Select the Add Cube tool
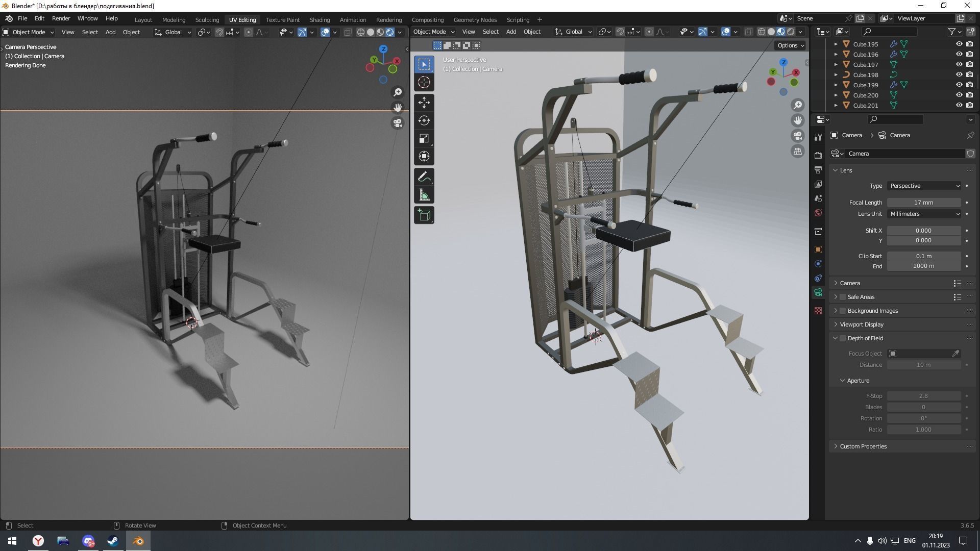Image resolution: width=980 pixels, height=551 pixels. pos(424,215)
